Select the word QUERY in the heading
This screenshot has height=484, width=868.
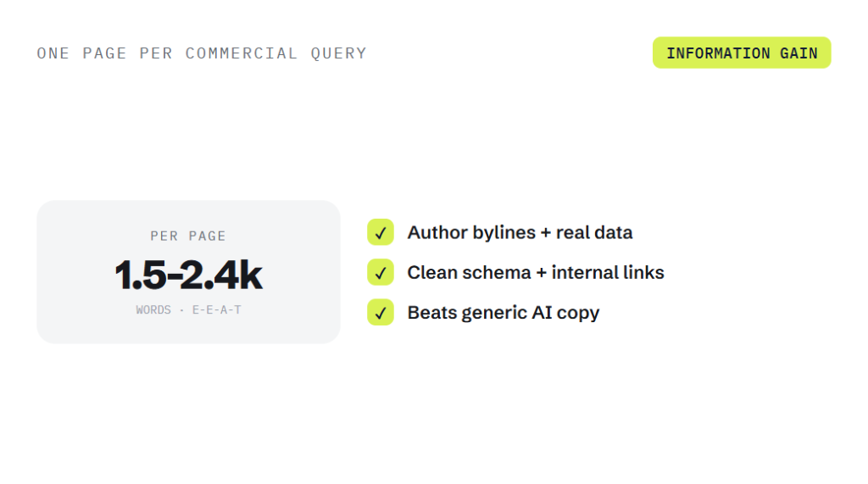pos(339,53)
